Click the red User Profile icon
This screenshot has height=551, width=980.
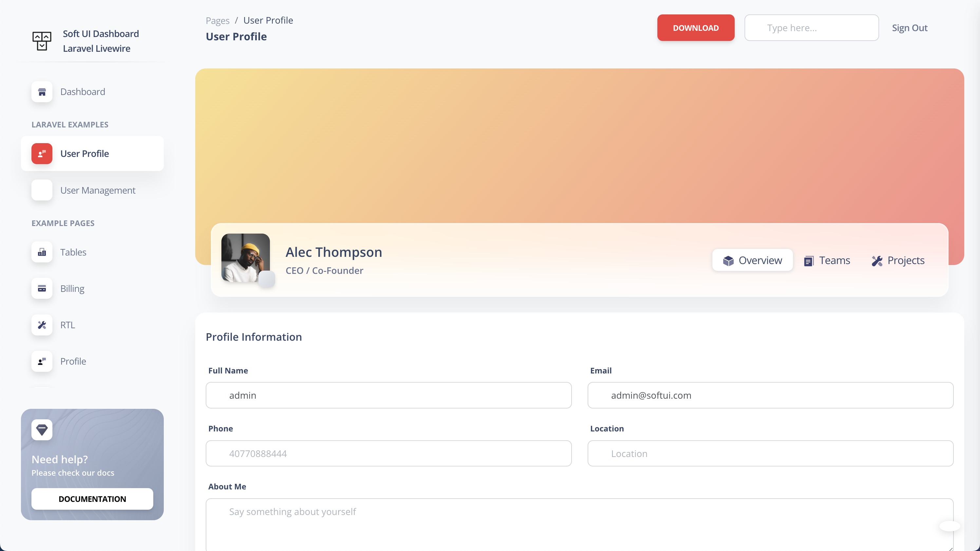tap(42, 154)
